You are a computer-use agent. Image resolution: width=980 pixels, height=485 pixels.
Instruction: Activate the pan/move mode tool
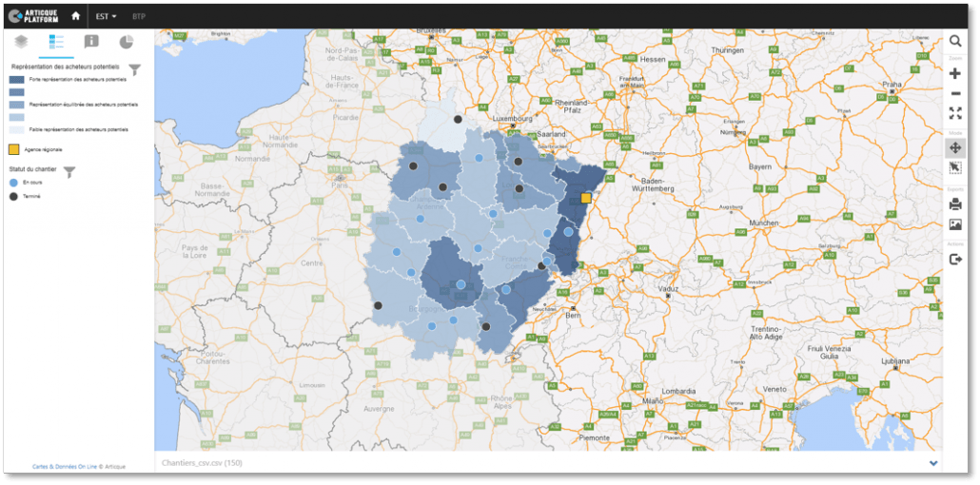point(955,147)
